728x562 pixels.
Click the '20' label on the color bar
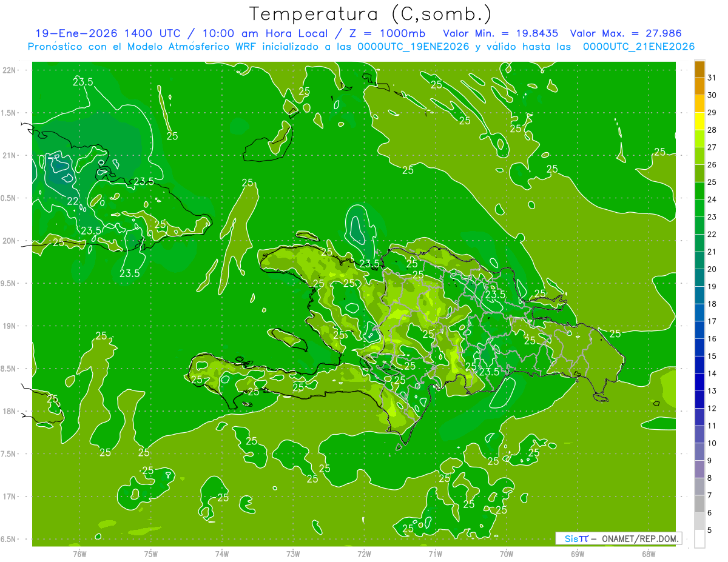coord(712,269)
